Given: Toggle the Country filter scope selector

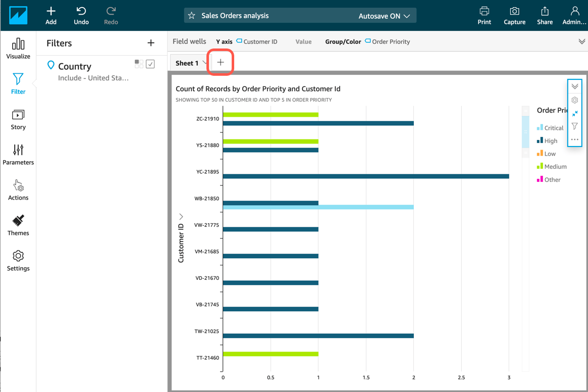Looking at the screenshot, I should coord(139,63).
